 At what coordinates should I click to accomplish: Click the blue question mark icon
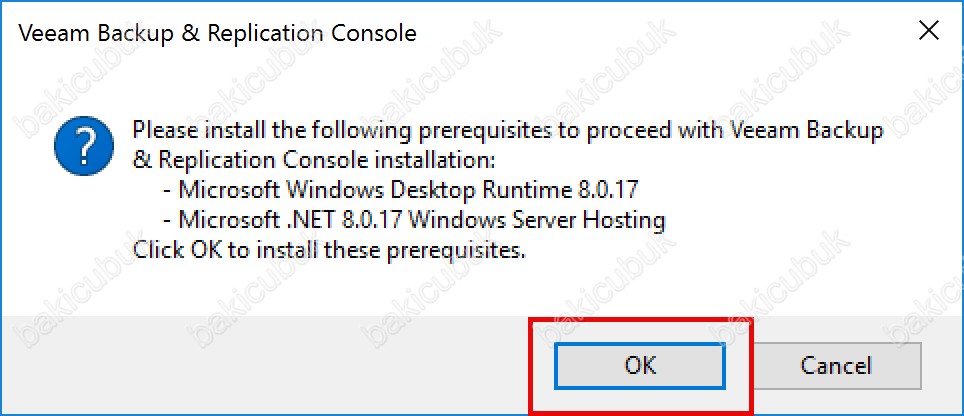pyautogui.click(x=84, y=146)
